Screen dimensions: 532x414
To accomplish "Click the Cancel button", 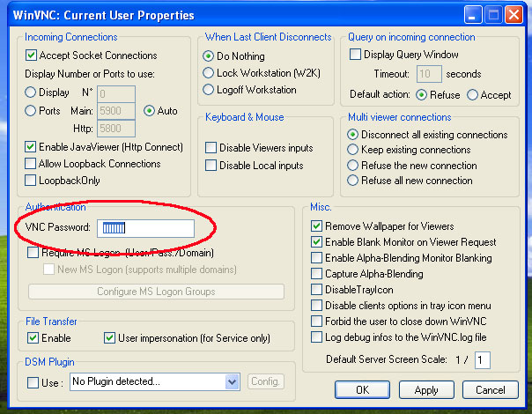I will 491,390.
